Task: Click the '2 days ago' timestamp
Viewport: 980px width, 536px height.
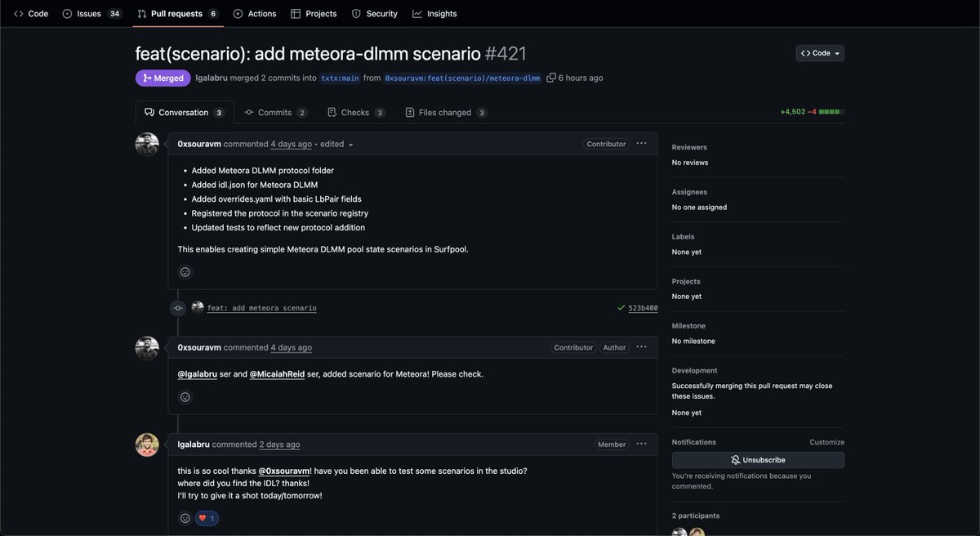Action: click(x=279, y=444)
